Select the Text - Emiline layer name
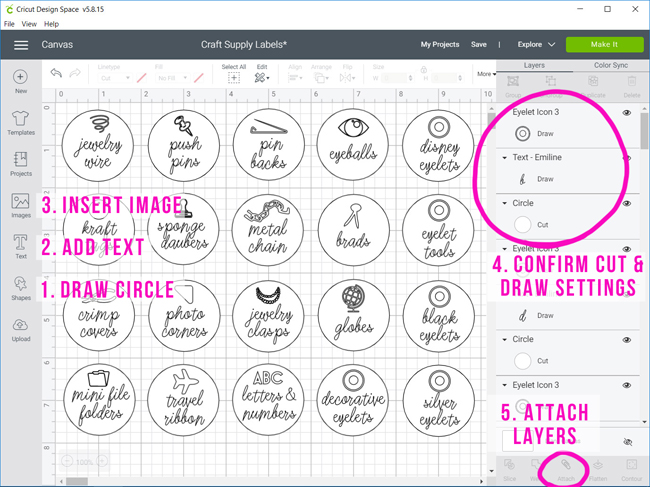 coord(537,157)
